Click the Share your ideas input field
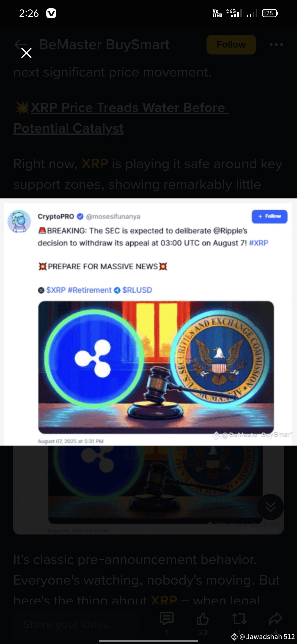 click(x=82, y=624)
